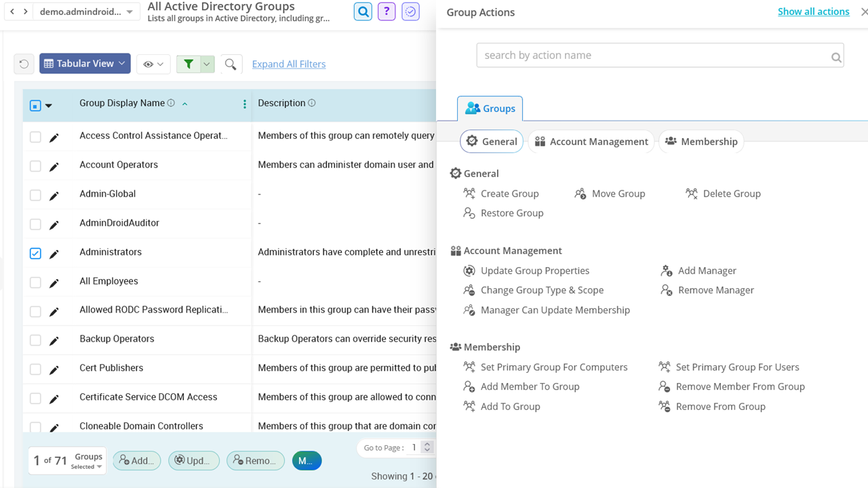The width and height of the screenshot is (868, 488).
Task: Click the Show all actions link
Action: 813,11
